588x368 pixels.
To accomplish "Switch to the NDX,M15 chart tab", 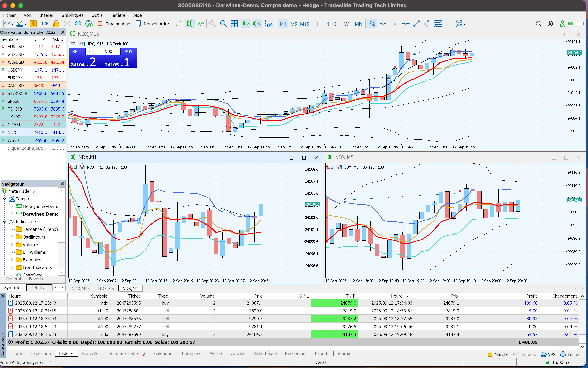I will pos(81,288).
